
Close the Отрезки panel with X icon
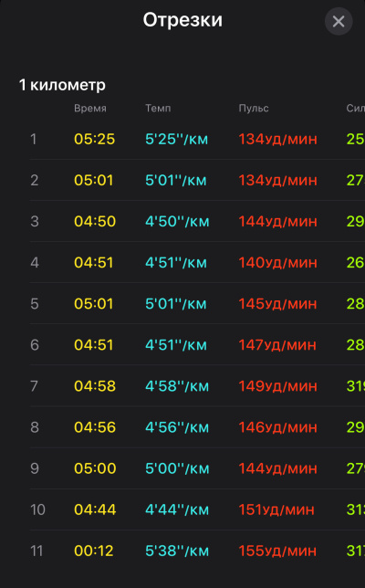point(339,21)
